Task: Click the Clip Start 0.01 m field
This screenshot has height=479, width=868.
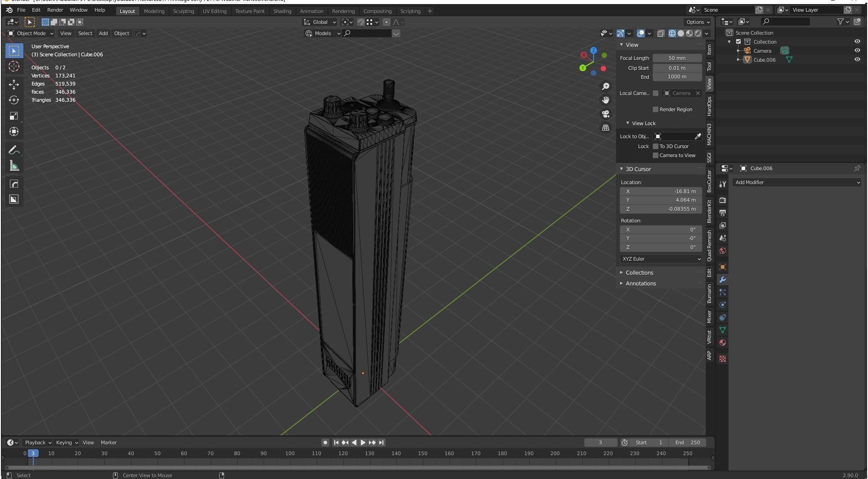Action: 677,68
